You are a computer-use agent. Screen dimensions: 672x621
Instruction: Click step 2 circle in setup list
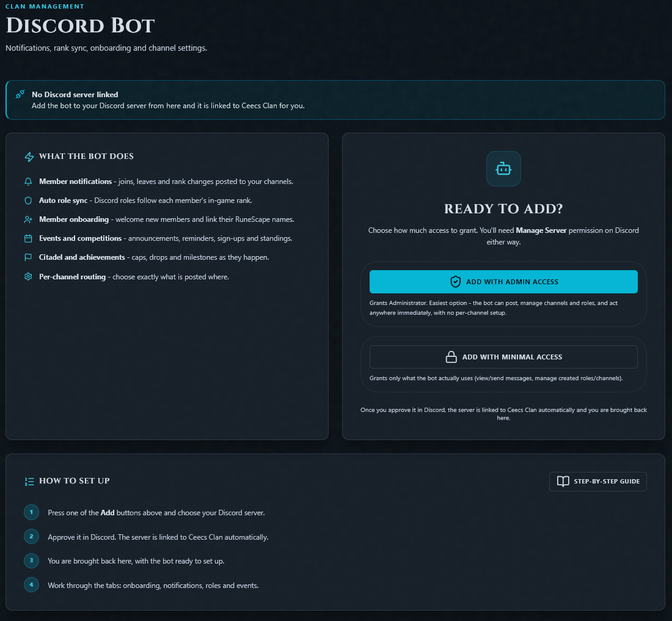tap(31, 537)
